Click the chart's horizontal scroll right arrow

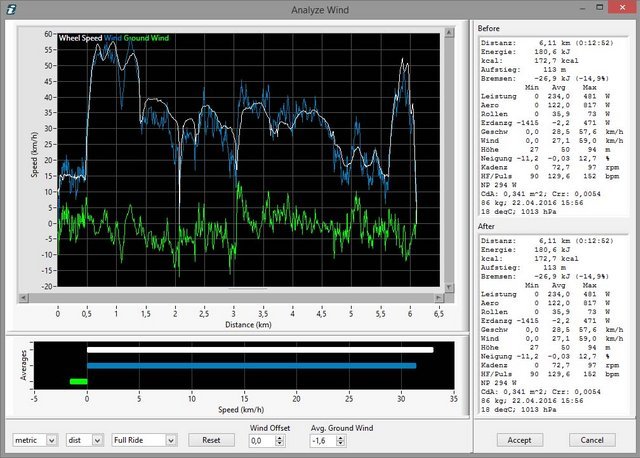(439, 298)
